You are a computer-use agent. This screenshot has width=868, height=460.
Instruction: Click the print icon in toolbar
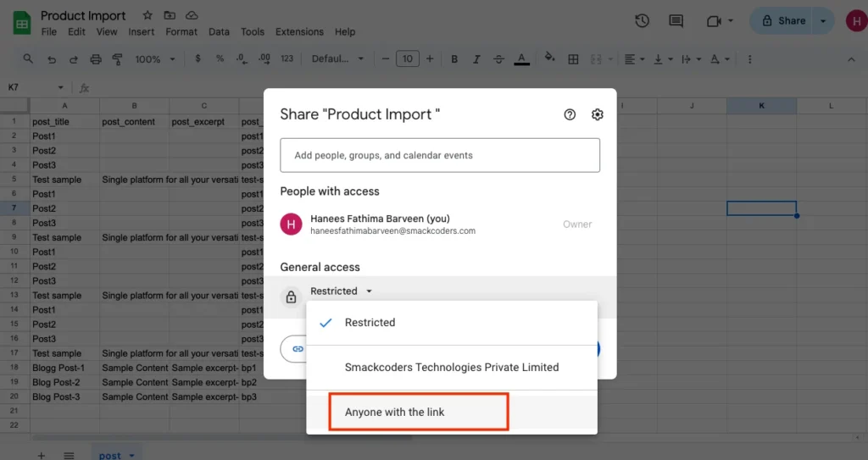tap(96, 59)
